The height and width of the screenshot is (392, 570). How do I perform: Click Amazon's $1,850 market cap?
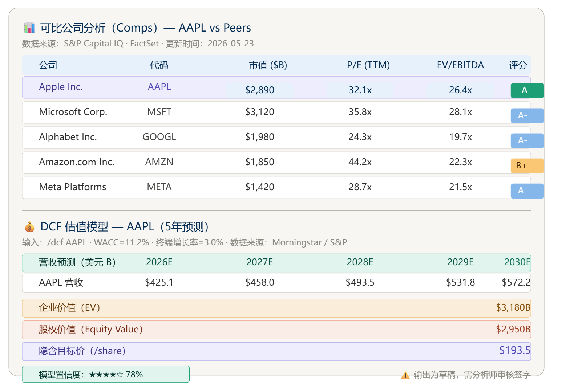[260, 162]
